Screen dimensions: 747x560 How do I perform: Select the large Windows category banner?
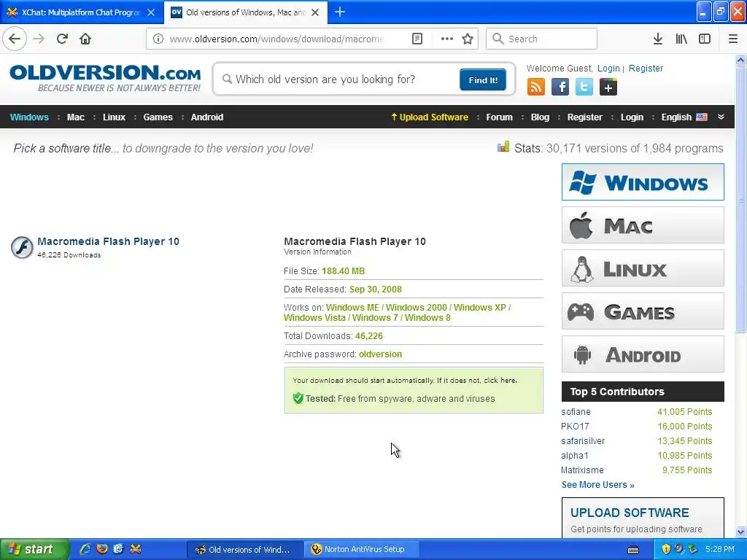(643, 182)
